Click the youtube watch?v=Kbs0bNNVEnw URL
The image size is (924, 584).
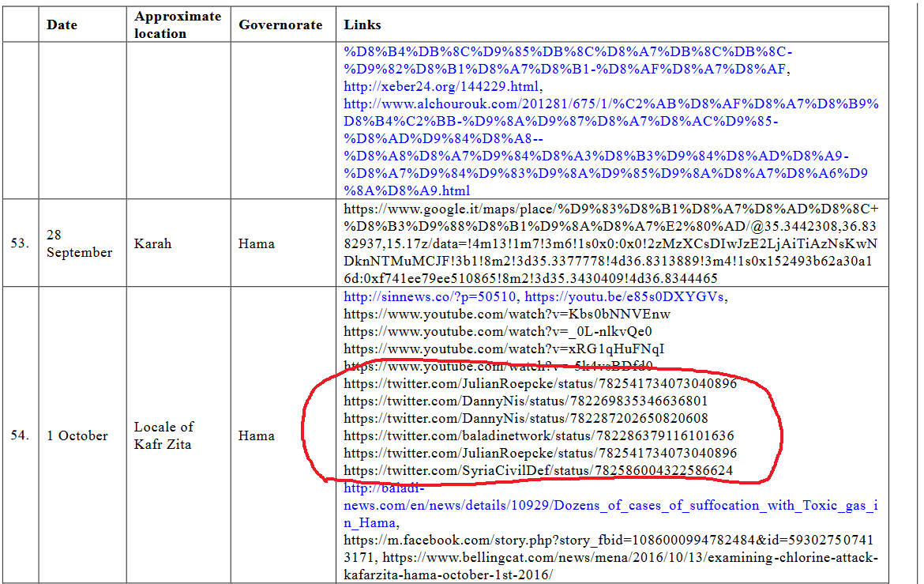[507, 314]
